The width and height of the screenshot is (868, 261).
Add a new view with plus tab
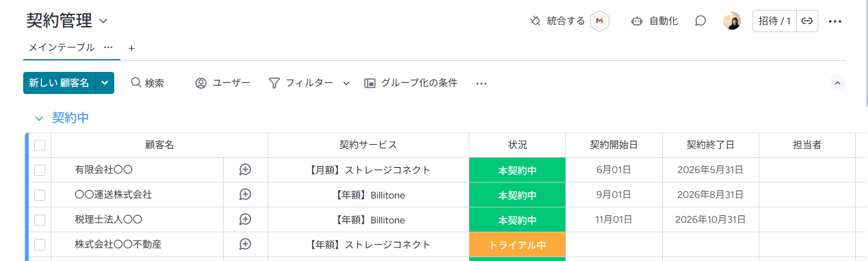click(x=131, y=48)
